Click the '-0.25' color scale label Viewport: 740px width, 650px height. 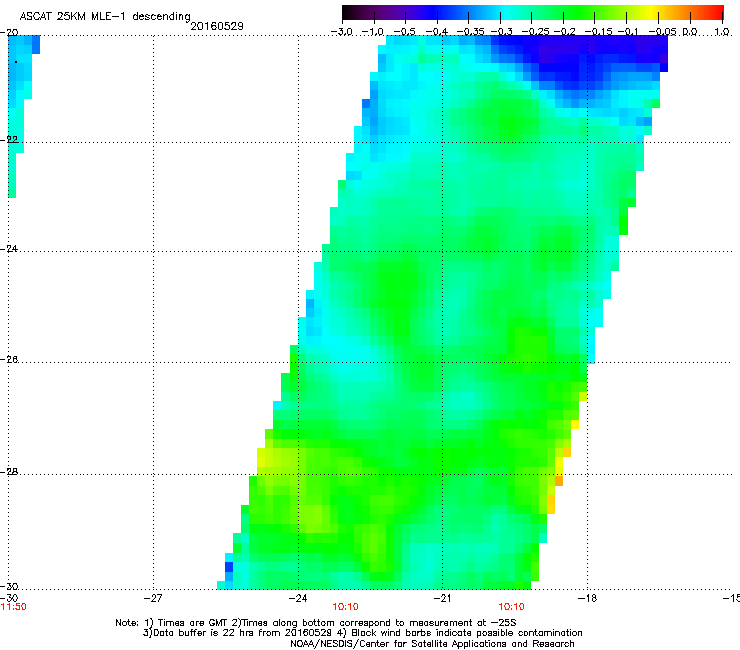535,32
